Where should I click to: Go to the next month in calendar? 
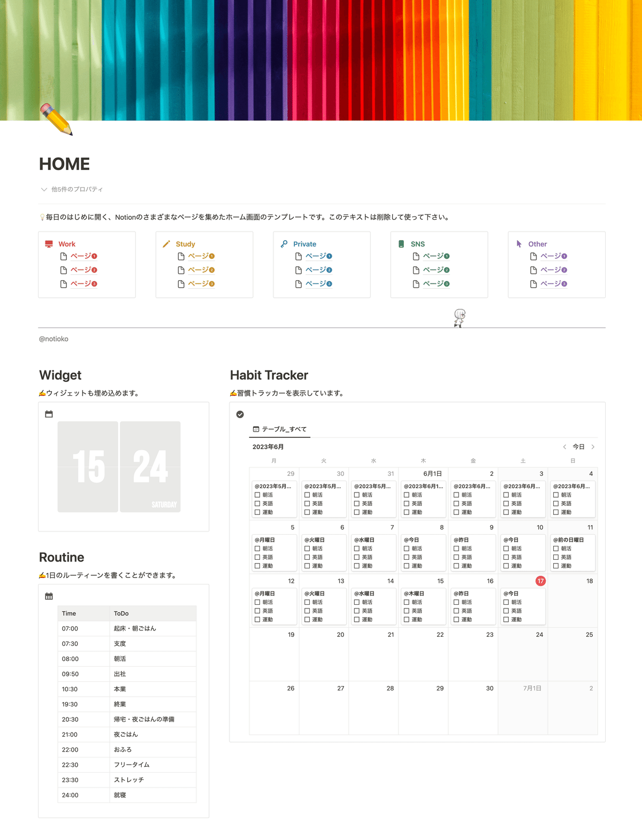click(593, 446)
